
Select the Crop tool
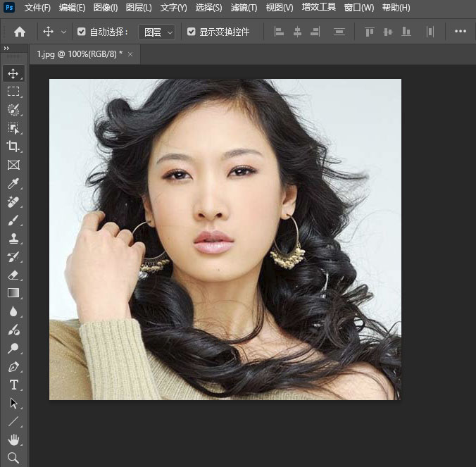13,147
